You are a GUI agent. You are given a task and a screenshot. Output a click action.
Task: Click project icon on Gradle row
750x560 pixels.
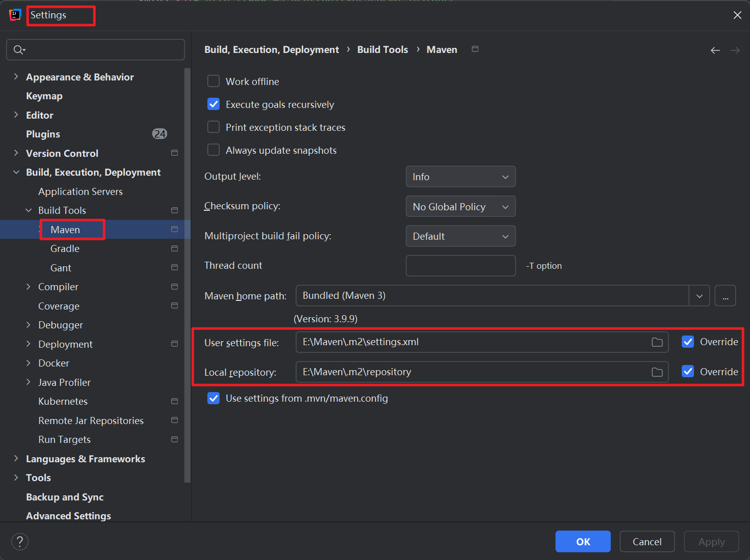coord(175,248)
